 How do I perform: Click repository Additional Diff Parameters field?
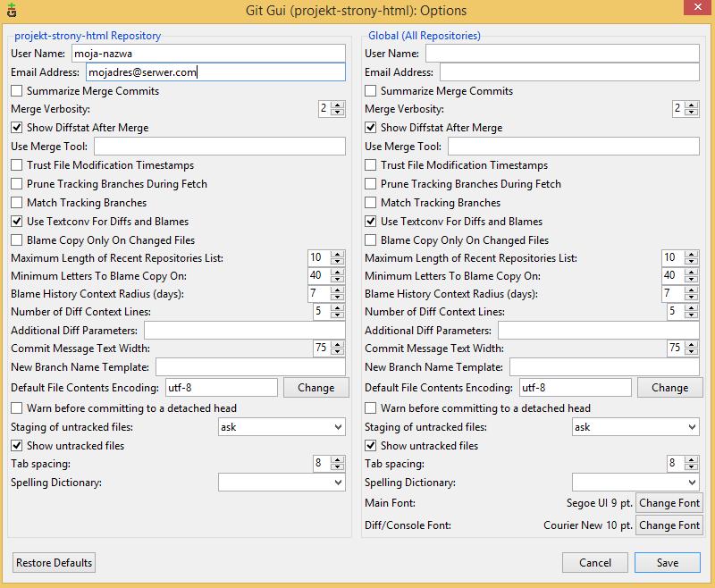coord(245,331)
